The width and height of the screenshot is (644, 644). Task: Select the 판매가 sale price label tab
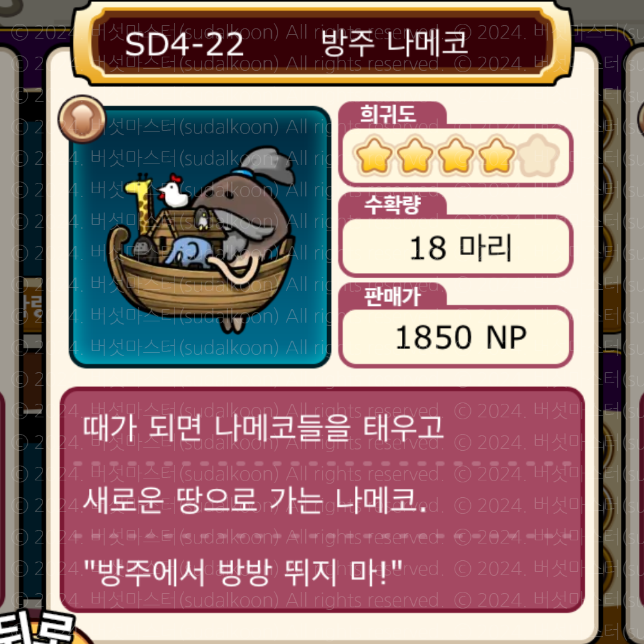(392, 296)
